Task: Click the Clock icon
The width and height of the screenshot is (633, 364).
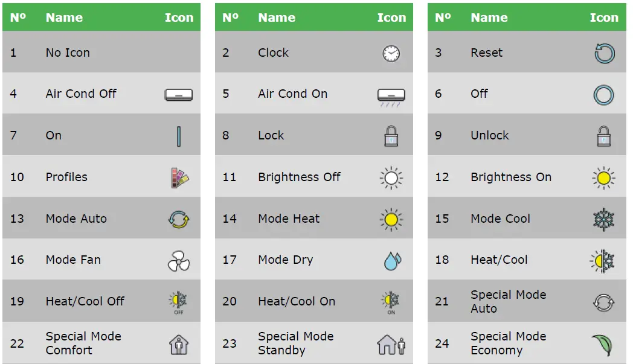Action: coord(391,53)
